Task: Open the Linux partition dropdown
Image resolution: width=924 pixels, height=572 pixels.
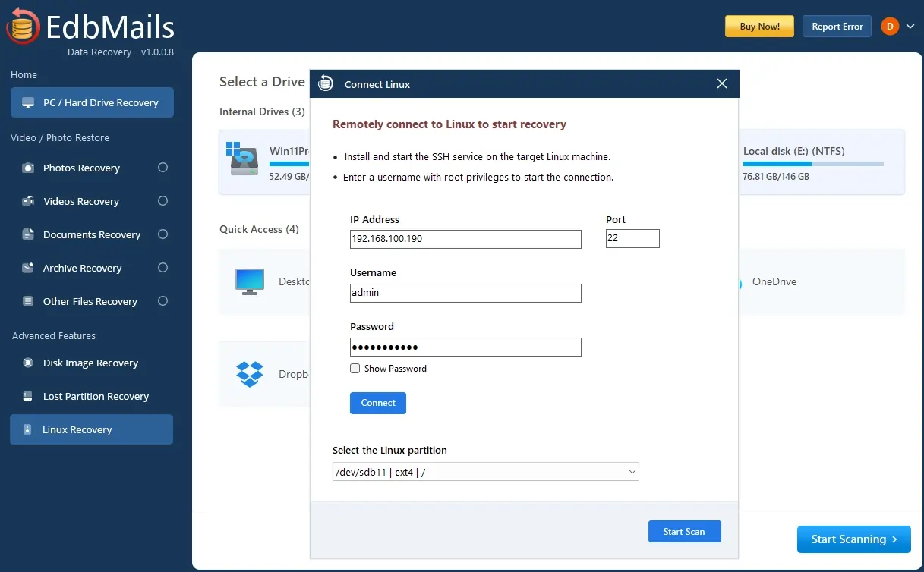Action: coord(486,472)
